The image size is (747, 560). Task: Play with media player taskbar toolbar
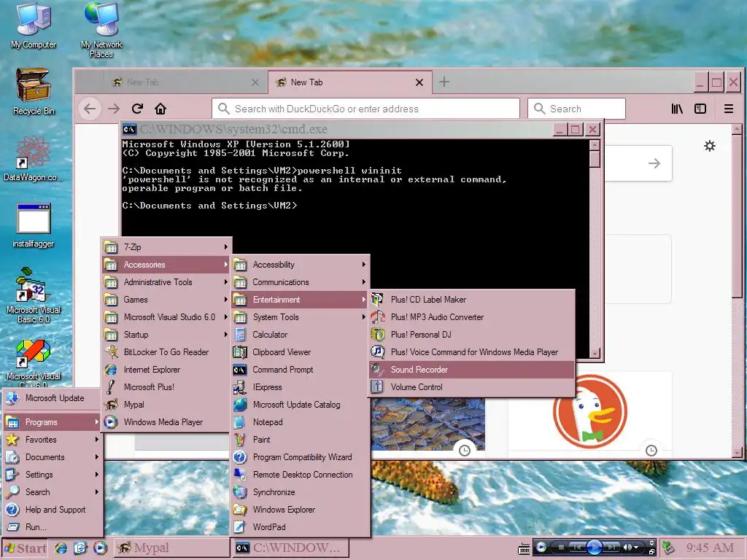pyautogui.click(x=595, y=547)
